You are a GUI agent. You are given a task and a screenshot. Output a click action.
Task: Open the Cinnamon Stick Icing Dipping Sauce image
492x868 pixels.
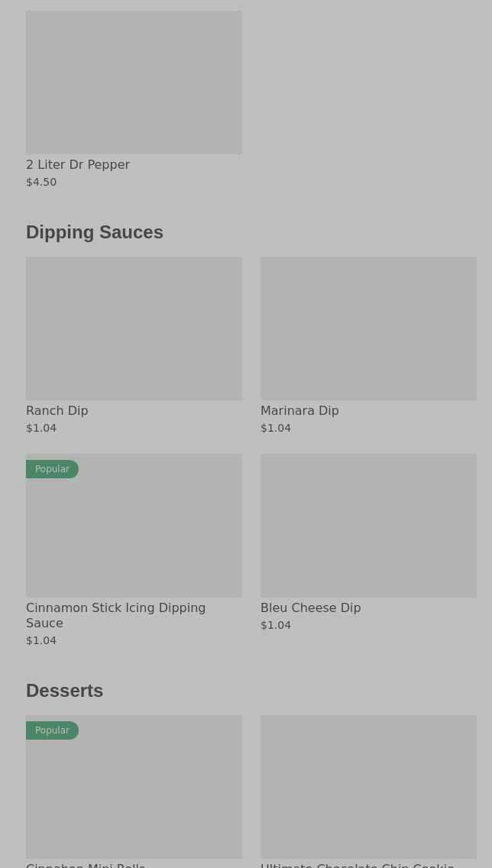tap(134, 535)
